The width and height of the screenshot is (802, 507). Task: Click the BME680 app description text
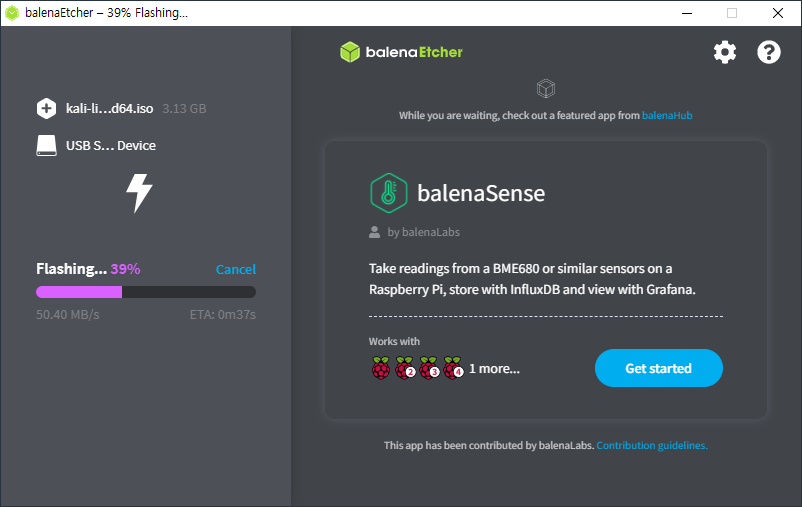coord(532,279)
